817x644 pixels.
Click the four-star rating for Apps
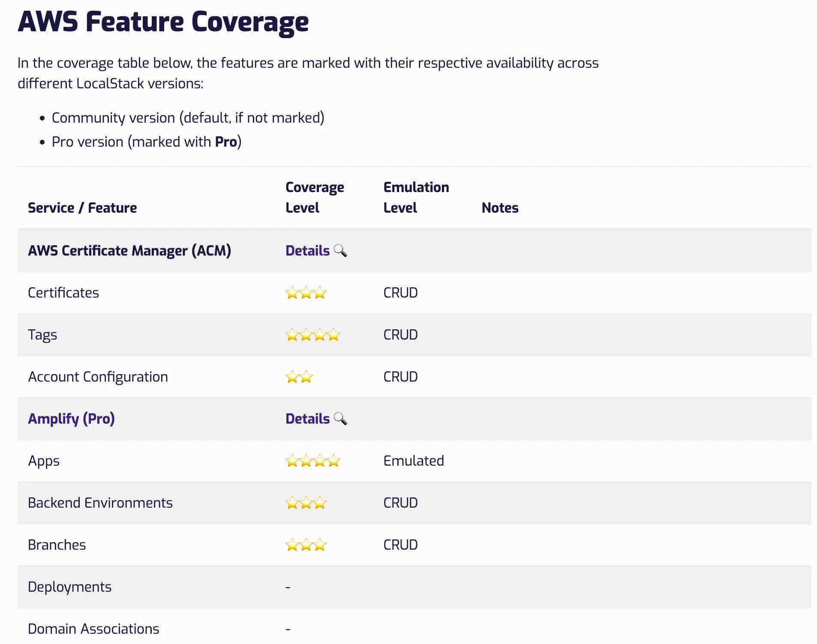313,461
